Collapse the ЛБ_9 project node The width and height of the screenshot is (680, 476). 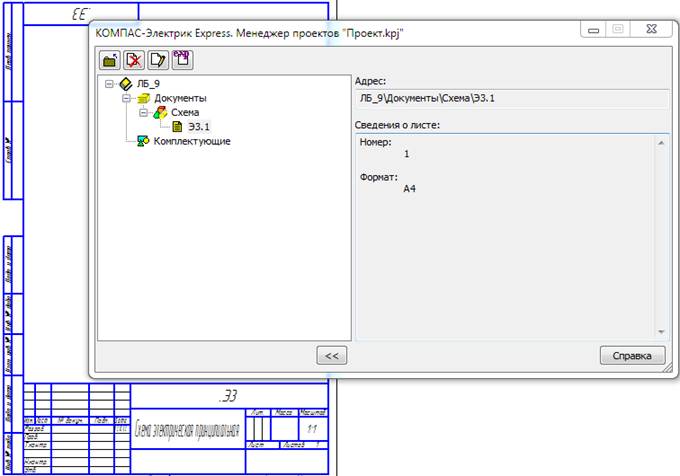(x=109, y=84)
